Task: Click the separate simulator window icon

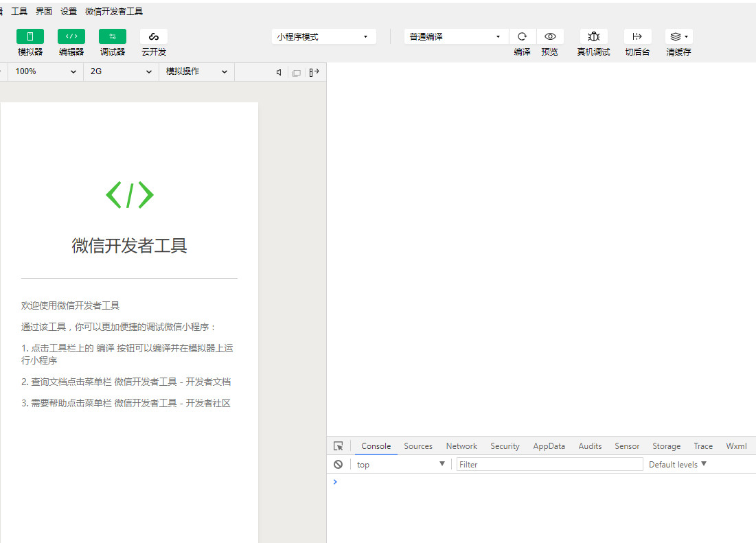Action: [x=297, y=73]
